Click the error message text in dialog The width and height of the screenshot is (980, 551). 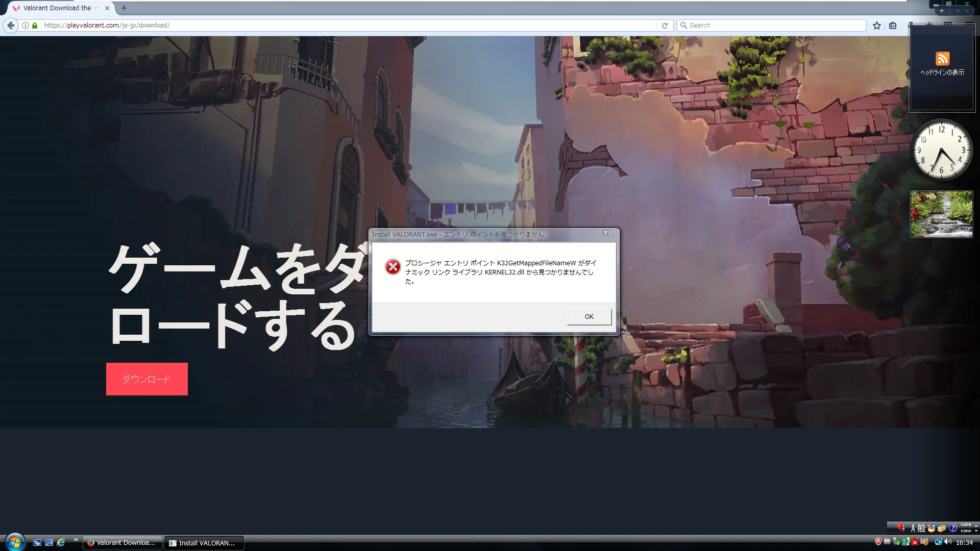coord(501,272)
